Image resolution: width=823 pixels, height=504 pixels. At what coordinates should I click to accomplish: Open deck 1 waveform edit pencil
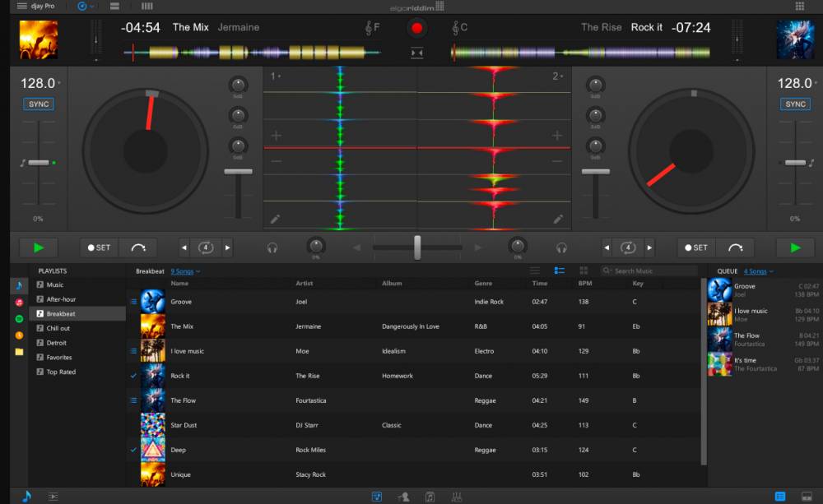(x=275, y=220)
